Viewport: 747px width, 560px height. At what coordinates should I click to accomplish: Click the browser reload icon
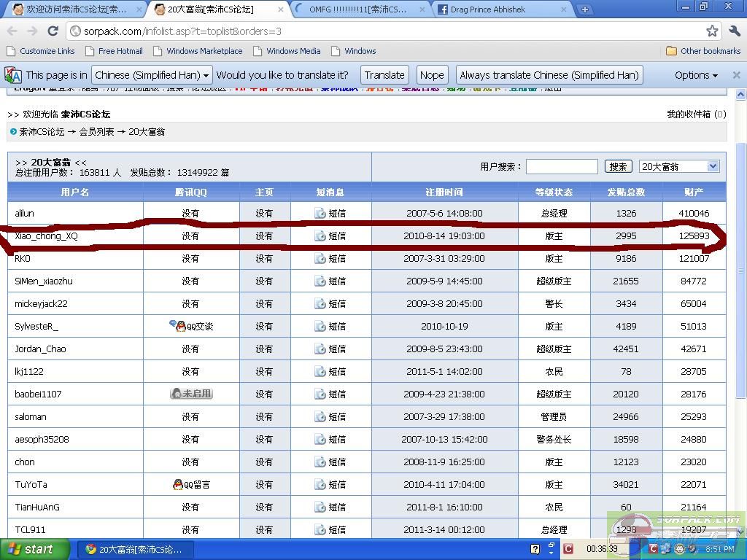pos(53,31)
